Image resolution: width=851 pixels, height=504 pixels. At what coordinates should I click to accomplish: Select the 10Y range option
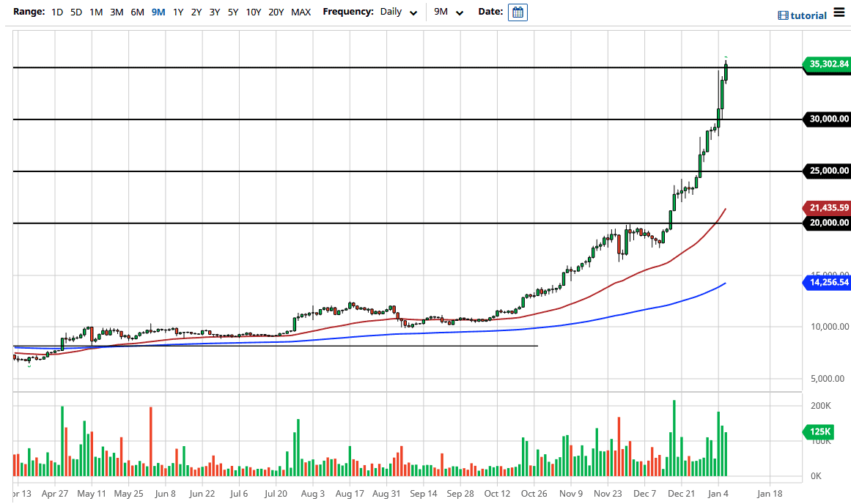(253, 12)
